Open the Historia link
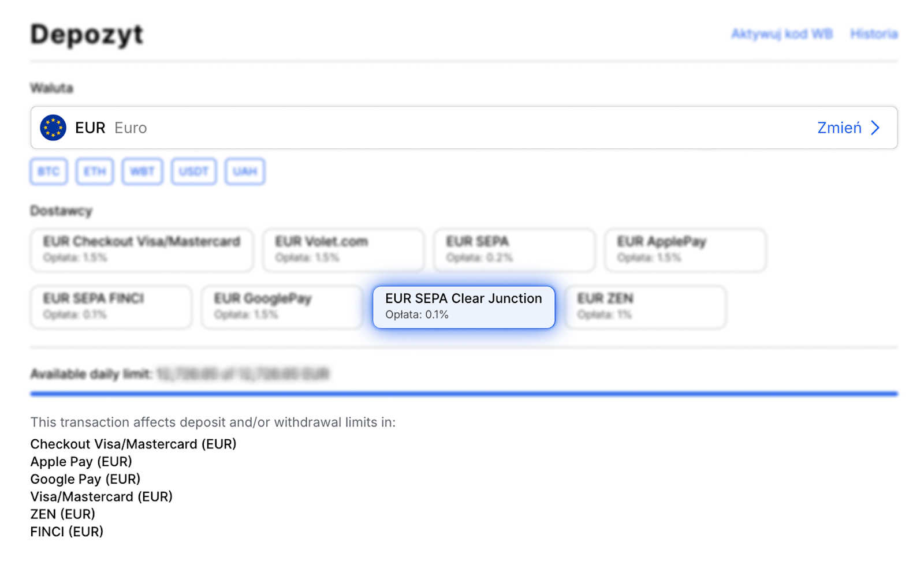 pos(874,34)
